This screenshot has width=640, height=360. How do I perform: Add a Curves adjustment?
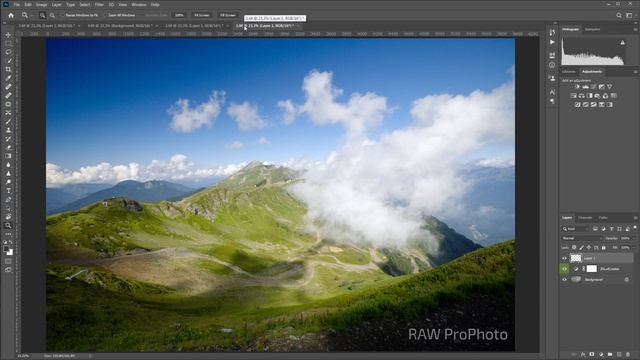click(x=593, y=87)
